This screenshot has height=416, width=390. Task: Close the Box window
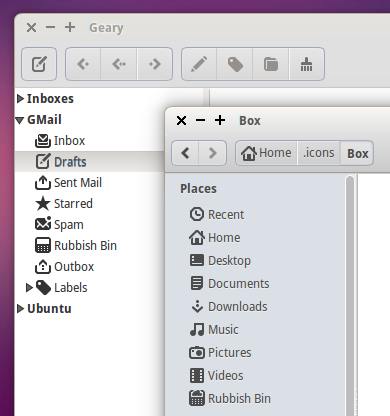(182, 120)
